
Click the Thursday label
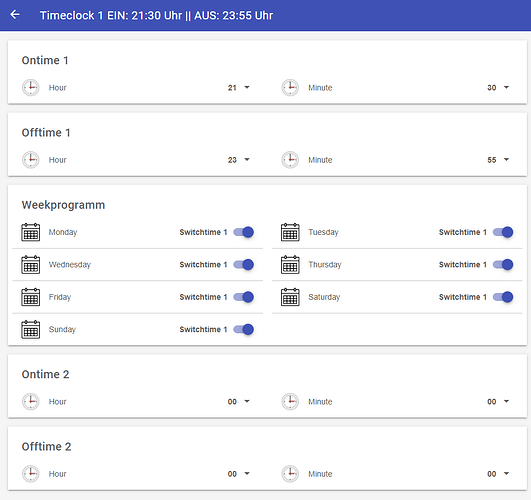click(x=325, y=265)
